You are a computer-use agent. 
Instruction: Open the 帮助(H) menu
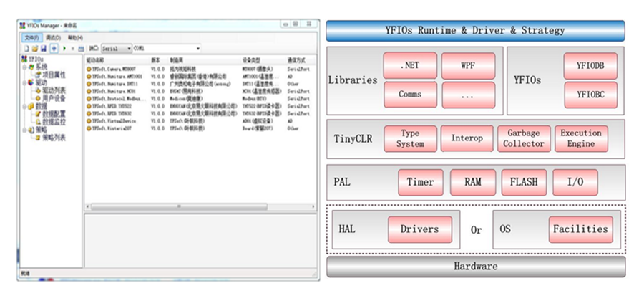click(75, 38)
